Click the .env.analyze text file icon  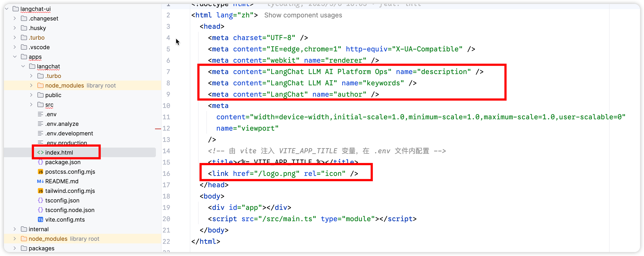[40, 124]
